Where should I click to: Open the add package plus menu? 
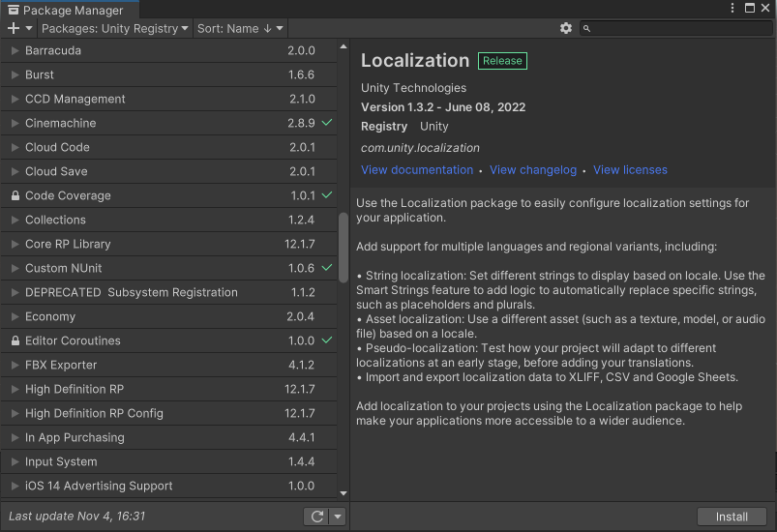(x=19, y=29)
